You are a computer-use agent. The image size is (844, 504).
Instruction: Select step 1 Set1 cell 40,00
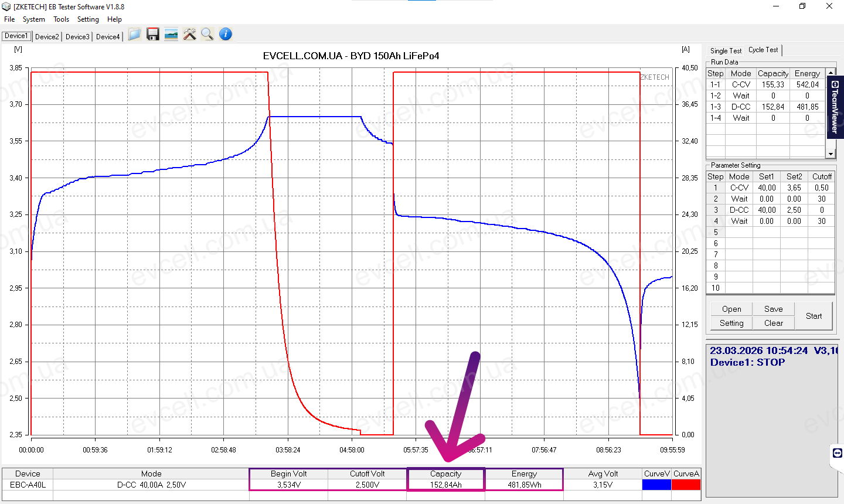[767, 188]
